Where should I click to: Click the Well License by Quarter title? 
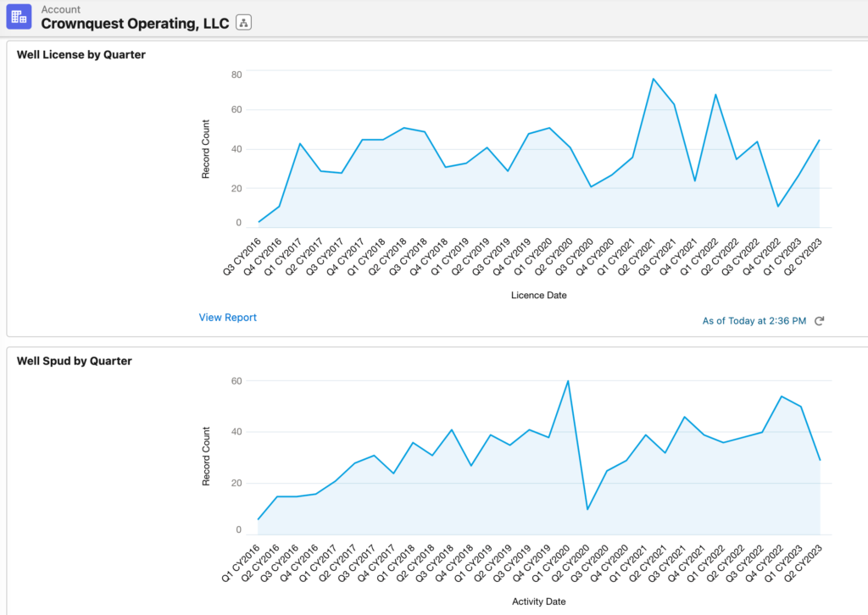tap(81, 55)
